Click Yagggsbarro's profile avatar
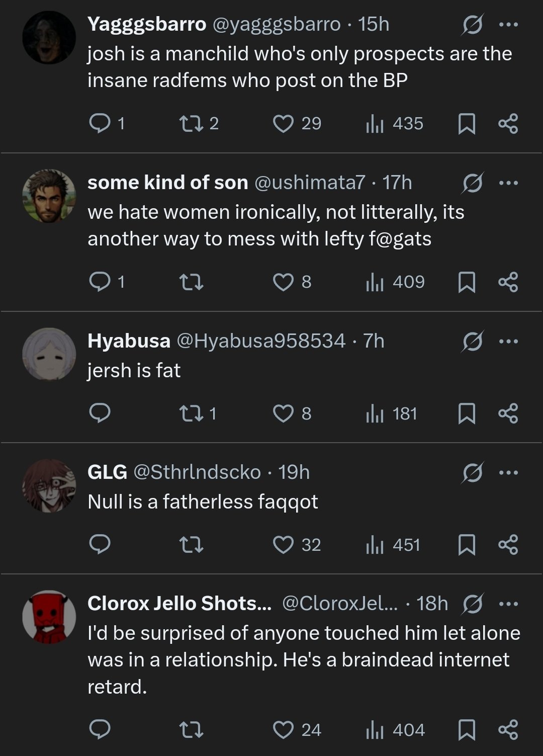 tap(49, 37)
